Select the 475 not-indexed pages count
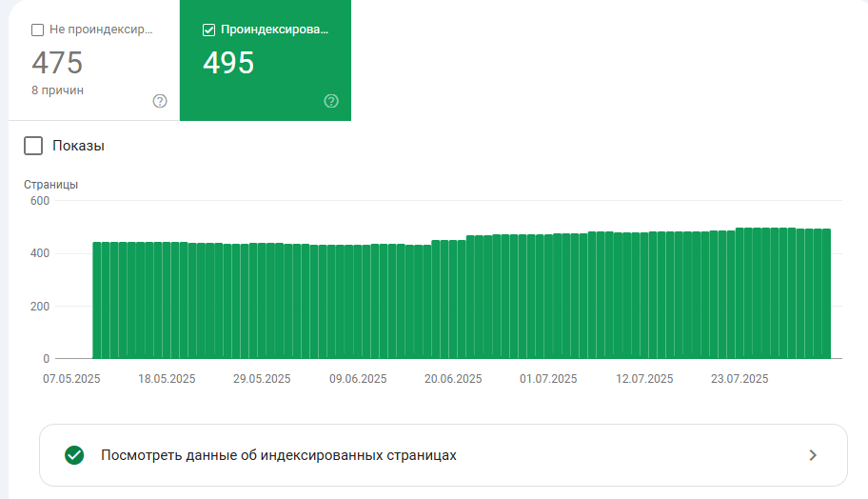868x499 pixels. 57,63
